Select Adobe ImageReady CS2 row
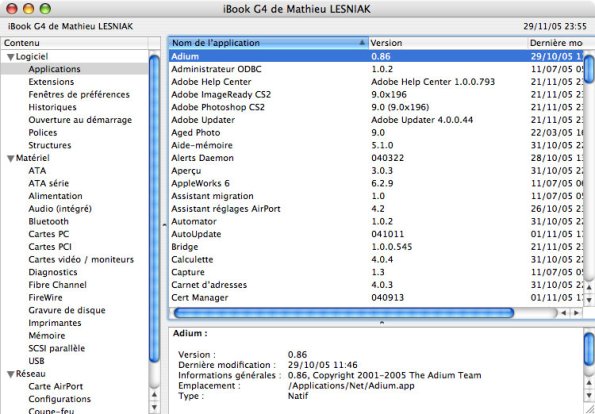The height and width of the screenshot is (414, 595). coord(376,94)
